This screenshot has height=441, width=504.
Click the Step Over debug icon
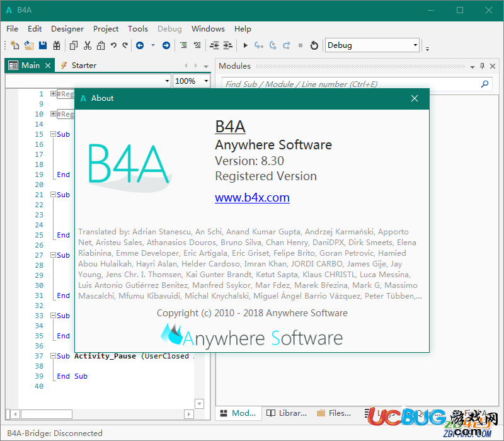coord(273,45)
